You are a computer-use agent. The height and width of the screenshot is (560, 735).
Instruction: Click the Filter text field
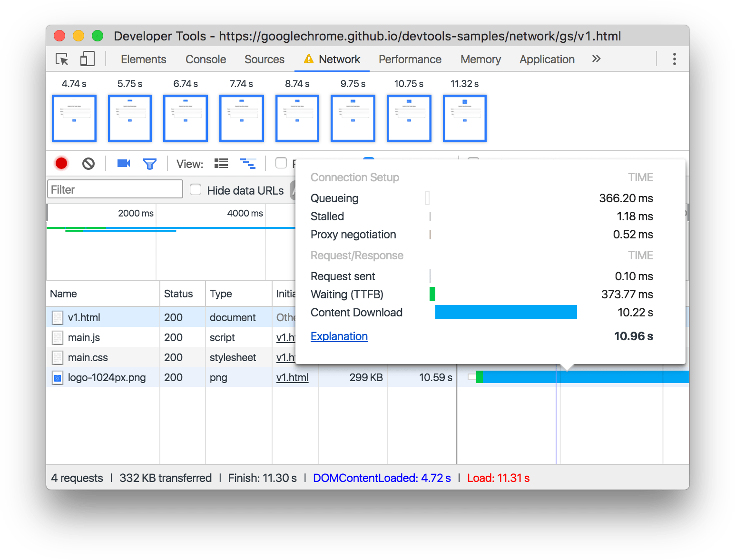(x=115, y=189)
